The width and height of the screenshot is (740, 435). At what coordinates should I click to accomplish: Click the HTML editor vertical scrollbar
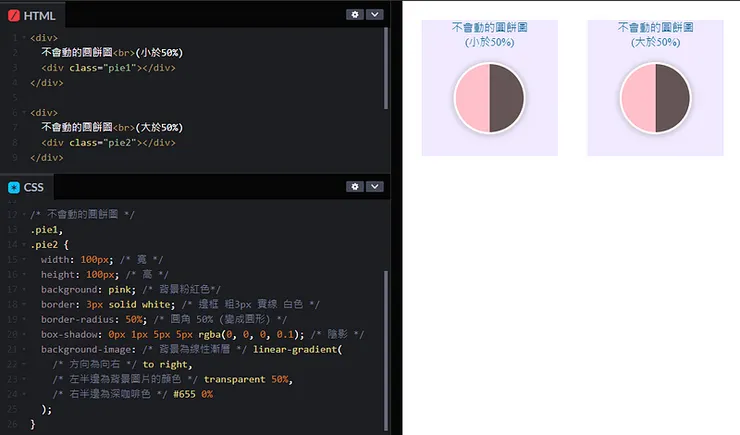(x=386, y=68)
